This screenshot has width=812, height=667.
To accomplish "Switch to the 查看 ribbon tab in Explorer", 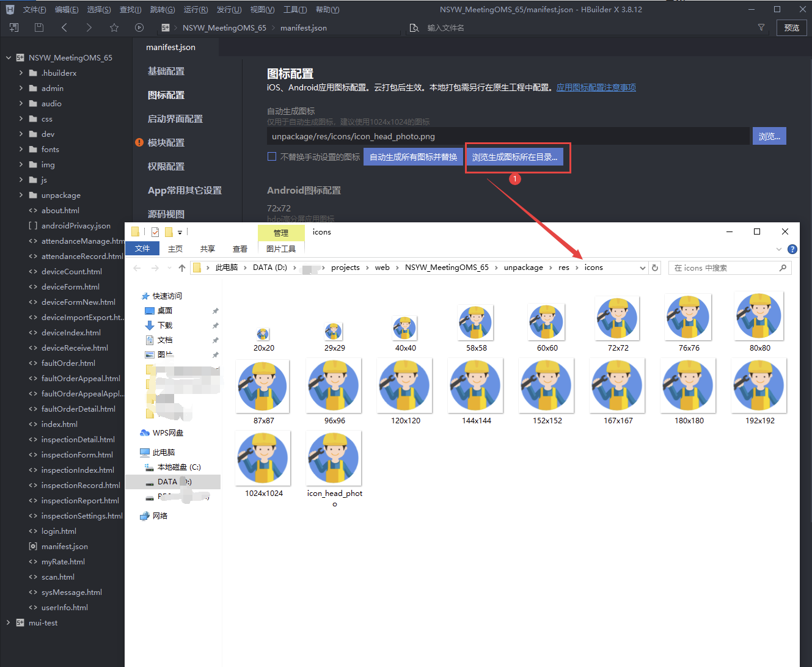I will point(240,249).
